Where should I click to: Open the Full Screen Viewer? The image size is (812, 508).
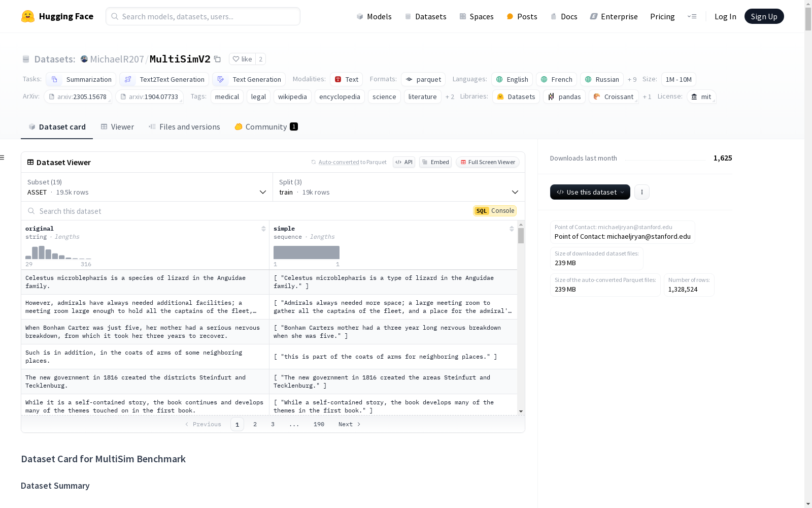[x=488, y=162]
